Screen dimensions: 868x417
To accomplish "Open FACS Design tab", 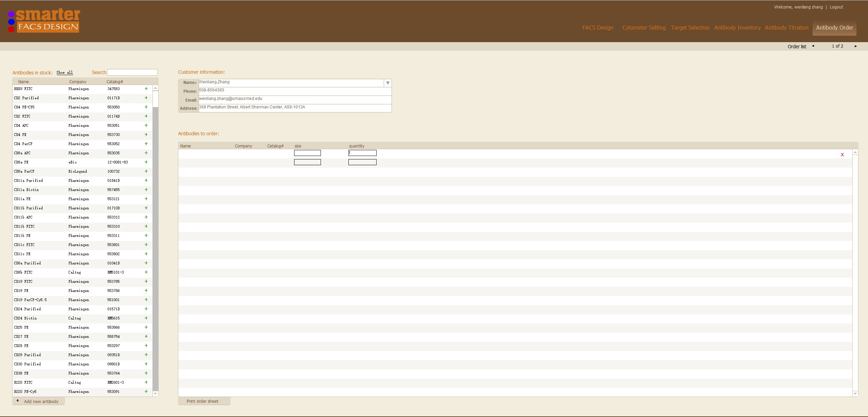I will (x=597, y=28).
